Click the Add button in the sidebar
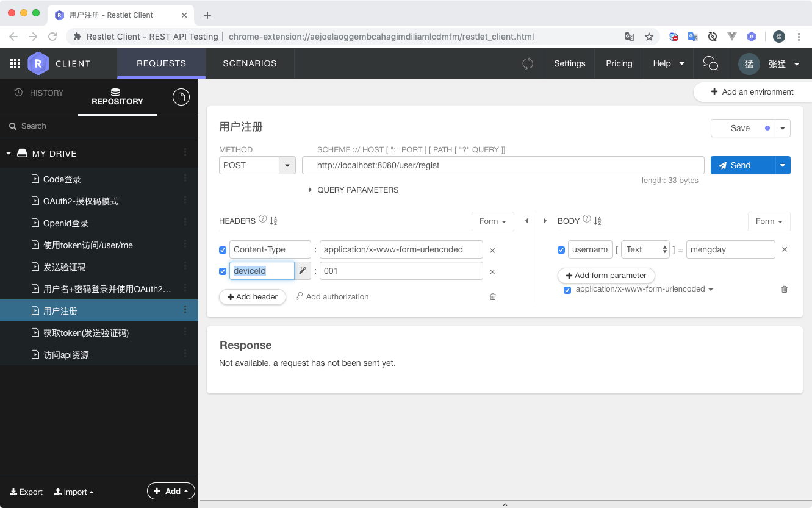The image size is (812, 508). tap(171, 491)
